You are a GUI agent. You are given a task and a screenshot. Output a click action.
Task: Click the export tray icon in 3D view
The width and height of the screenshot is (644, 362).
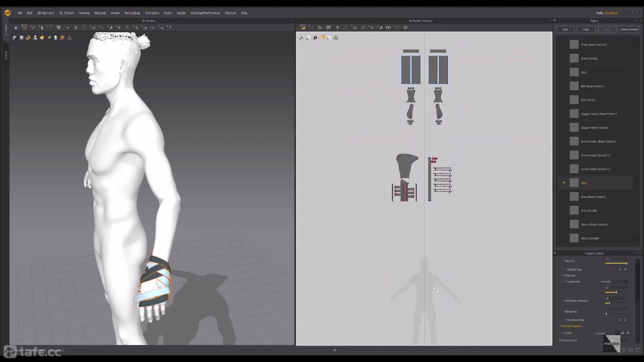[69, 38]
